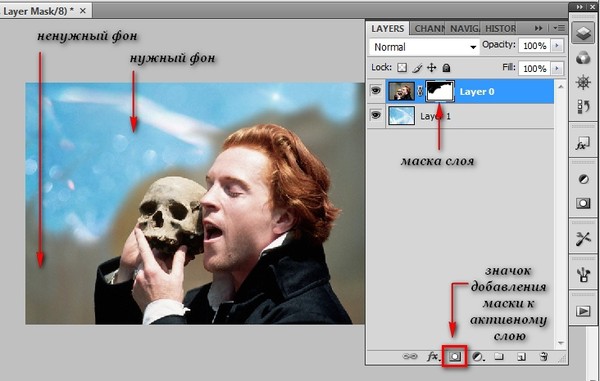600x381 pixels.
Task: Select the Layer 0 mask thumbnail
Action: tap(440, 91)
